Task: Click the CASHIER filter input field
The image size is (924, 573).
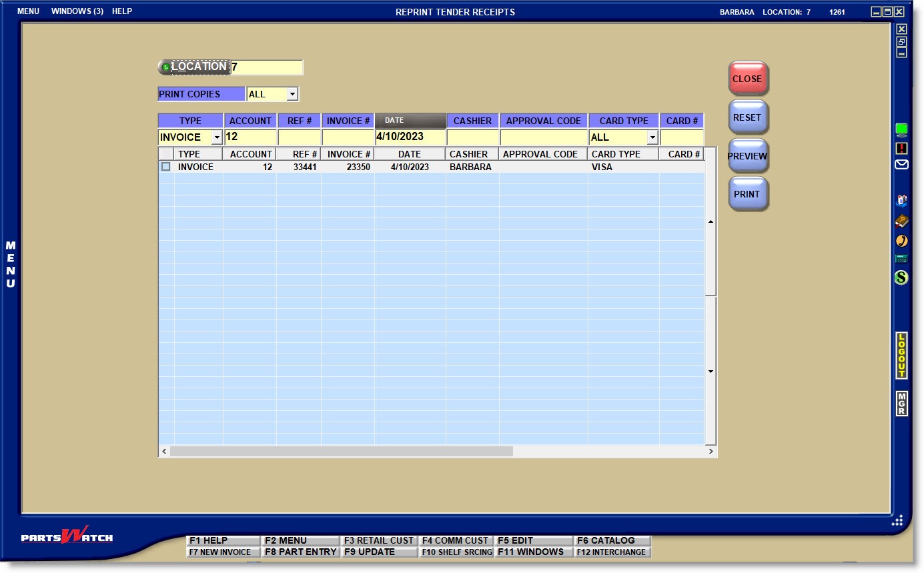Action: [472, 137]
